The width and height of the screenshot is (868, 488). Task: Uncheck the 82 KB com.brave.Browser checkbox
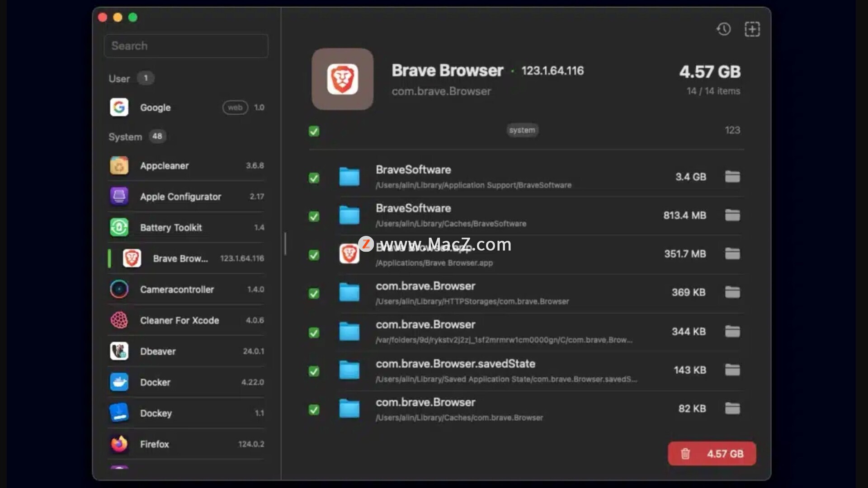[314, 410]
